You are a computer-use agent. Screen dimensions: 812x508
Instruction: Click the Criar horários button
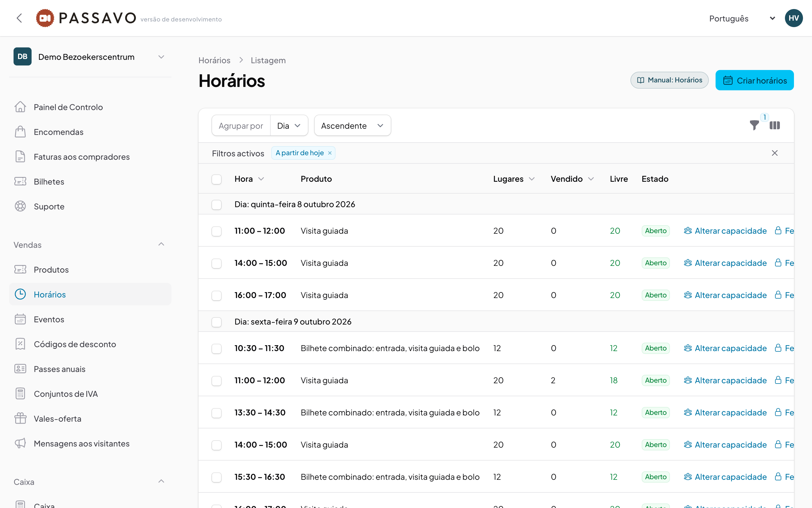[x=754, y=80]
